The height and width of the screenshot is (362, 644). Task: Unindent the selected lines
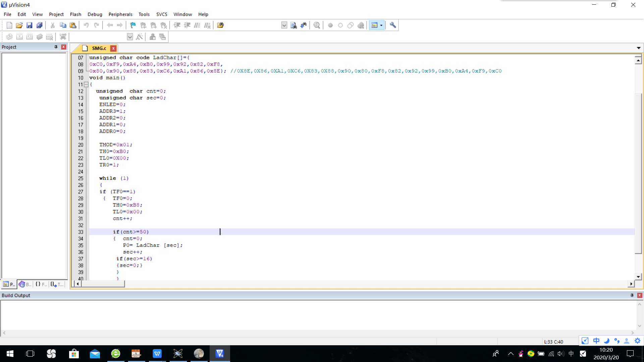187,25
